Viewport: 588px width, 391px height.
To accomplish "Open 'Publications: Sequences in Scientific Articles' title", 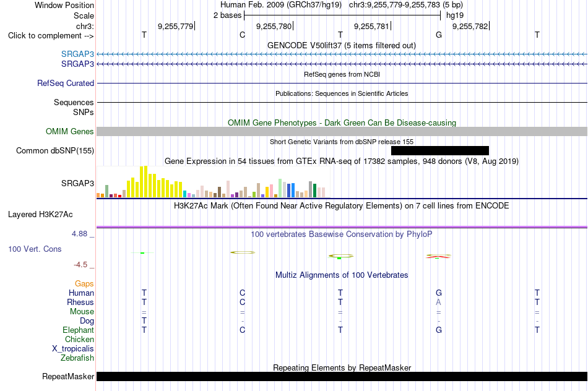I will [342, 93].
